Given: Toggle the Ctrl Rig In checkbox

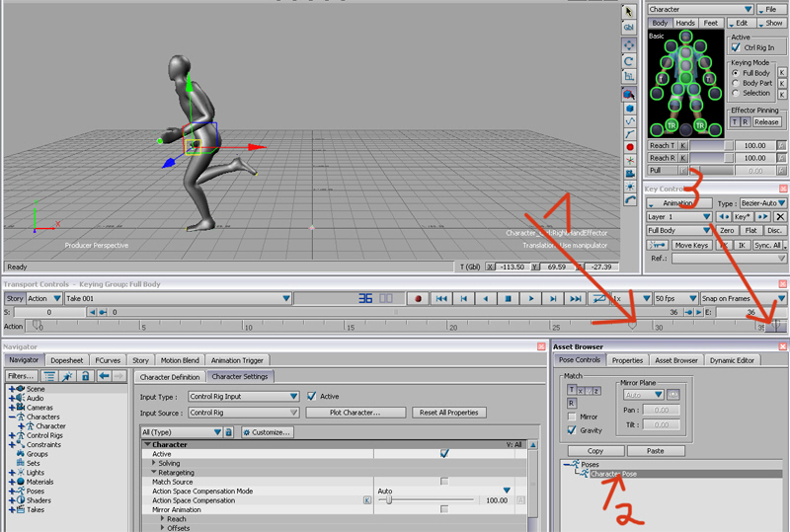Looking at the screenshot, I should [736, 46].
